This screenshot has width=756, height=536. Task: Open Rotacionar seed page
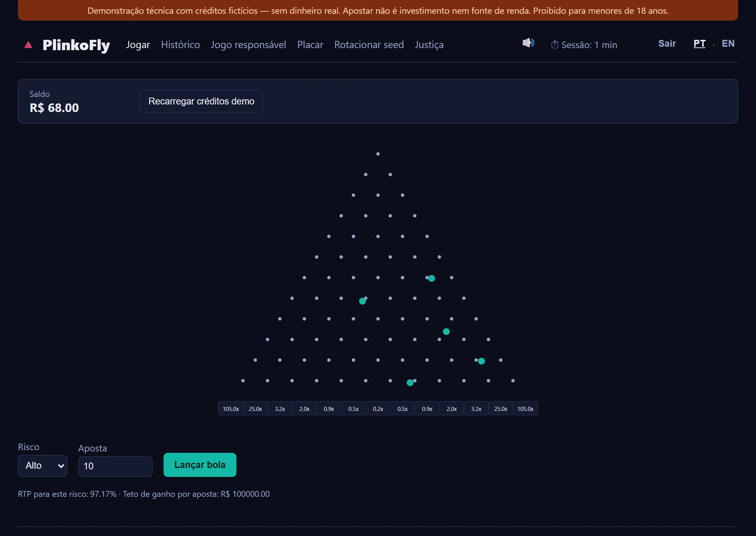pyautogui.click(x=369, y=45)
